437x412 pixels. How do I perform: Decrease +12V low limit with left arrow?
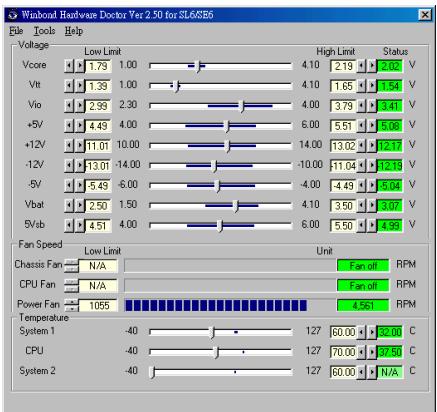click(x=69, y=146)
